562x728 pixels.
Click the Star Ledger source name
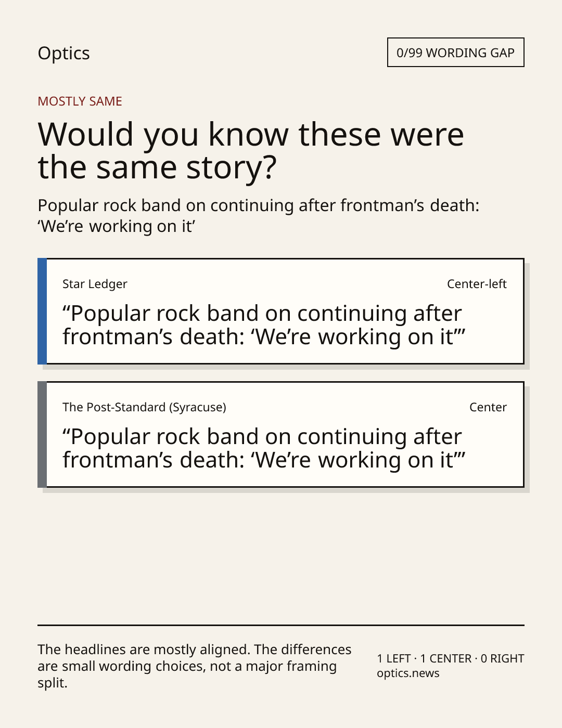click(95, 284)
